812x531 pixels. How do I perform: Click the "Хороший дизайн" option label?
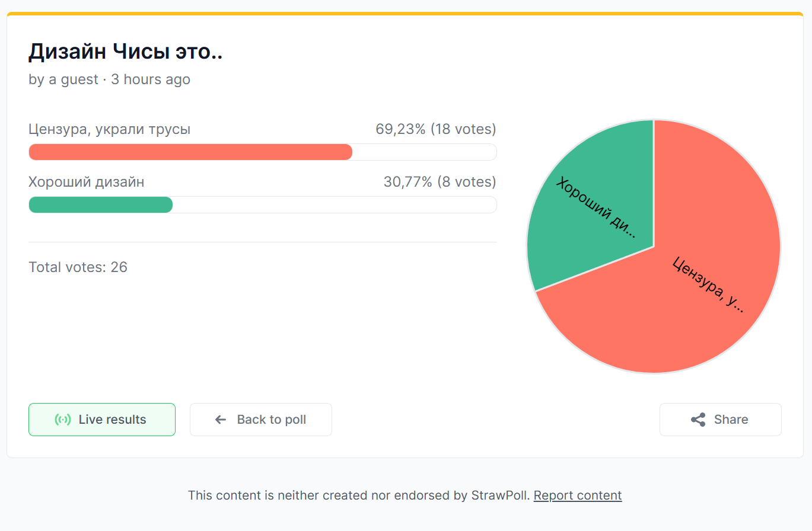click(x=87, y=182)
